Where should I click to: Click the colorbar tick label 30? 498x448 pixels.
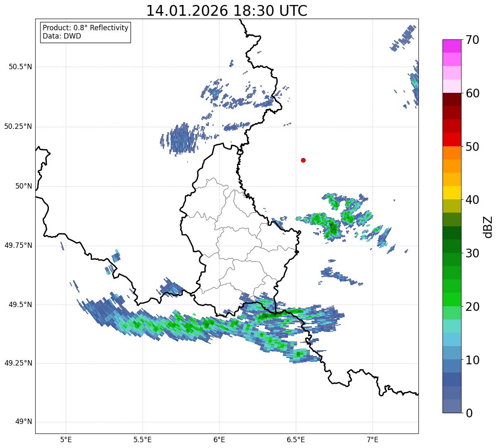(472, 253)
